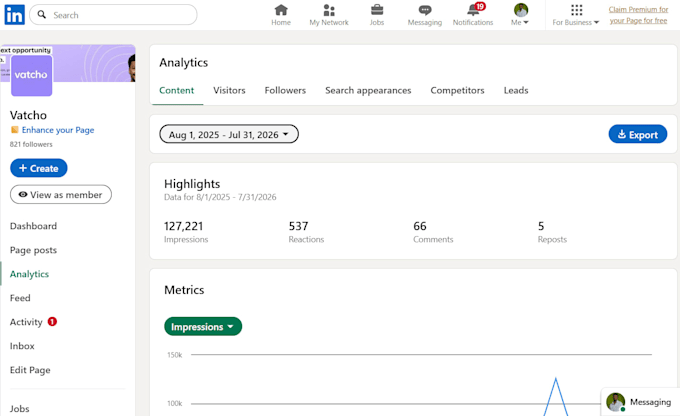Click the Create button

[39, 168]
